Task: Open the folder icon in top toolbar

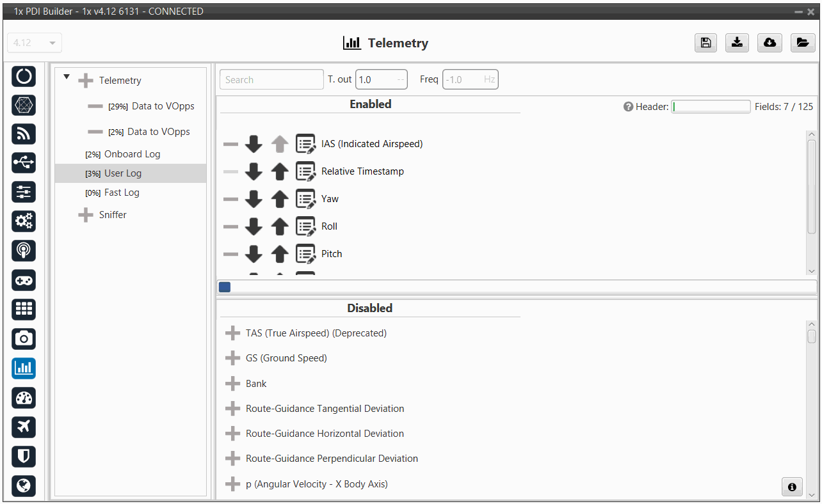Action: click(x=802, y=43)
